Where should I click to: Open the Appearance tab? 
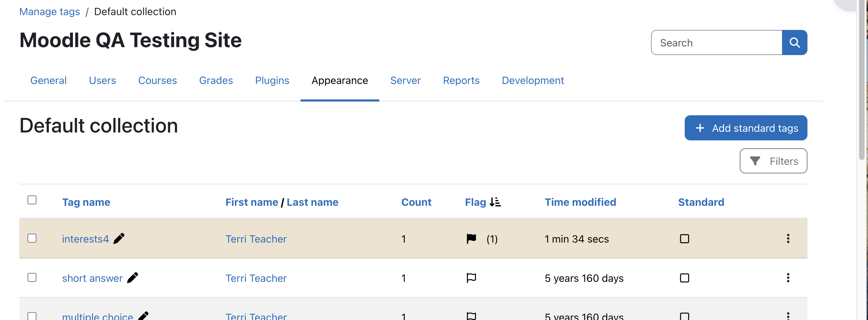(x=340, y=81)
